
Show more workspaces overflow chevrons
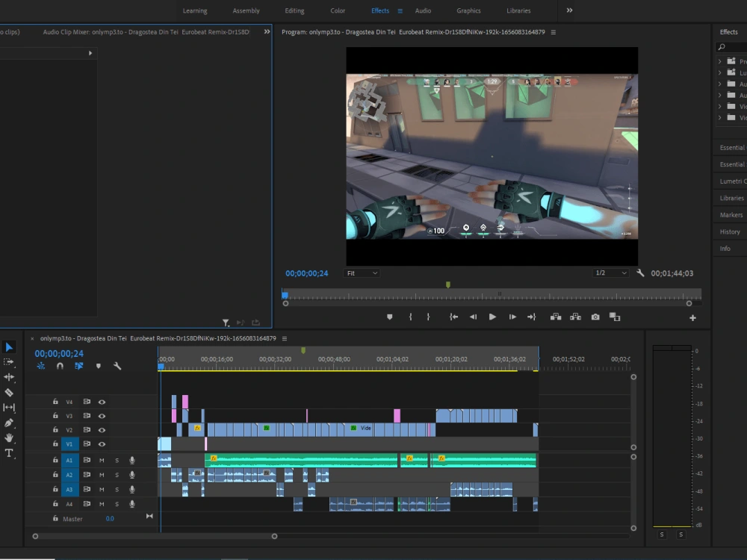tap(569, 10)
